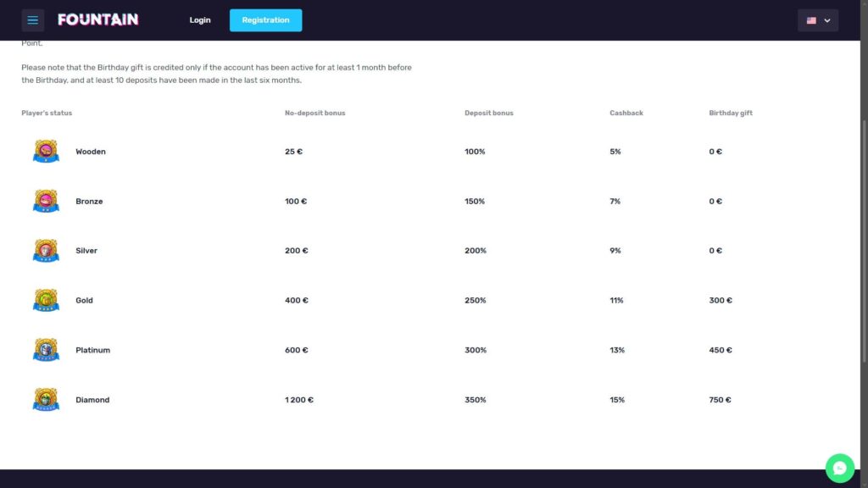Open the live chat bubble
This screenshot has width=868, height=488.
tap(839, 468)
